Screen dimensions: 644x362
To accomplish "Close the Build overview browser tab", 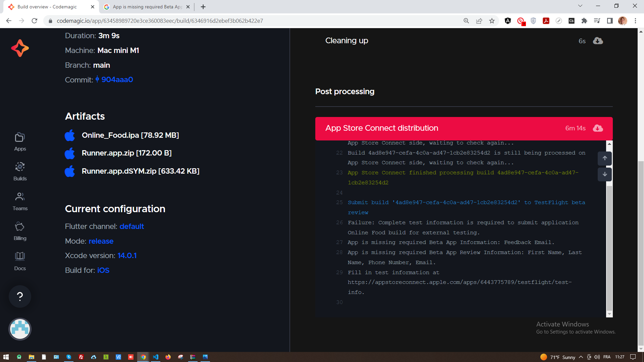I will coord(93,7).
